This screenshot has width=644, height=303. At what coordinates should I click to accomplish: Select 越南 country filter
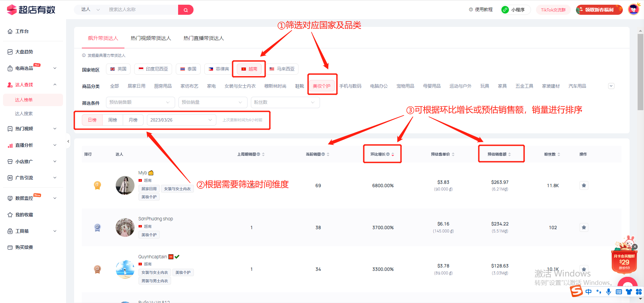249,69
